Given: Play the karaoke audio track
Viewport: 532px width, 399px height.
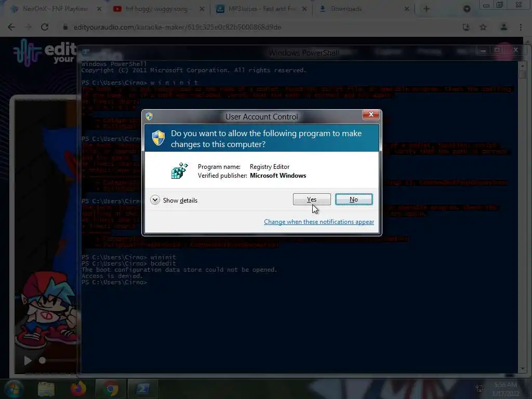Looking at the screenshot, I should [x=28, y=361].
